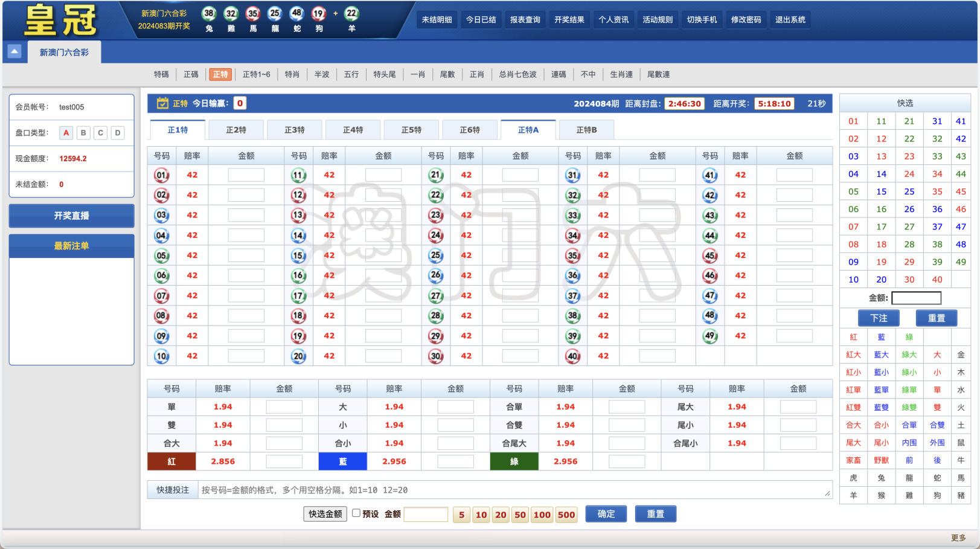Screen dimensions: 980x549
Task: Enable the 预设 preset checkbox
Action: coord(356,513)
